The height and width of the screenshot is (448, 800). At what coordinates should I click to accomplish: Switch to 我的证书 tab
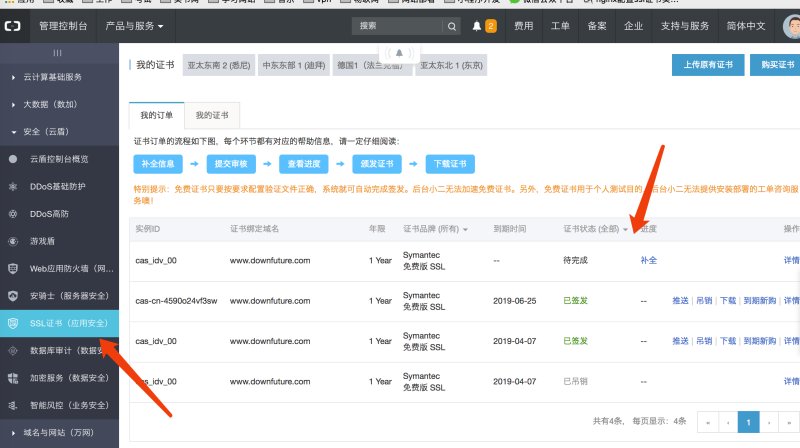(x=212, y=115)
